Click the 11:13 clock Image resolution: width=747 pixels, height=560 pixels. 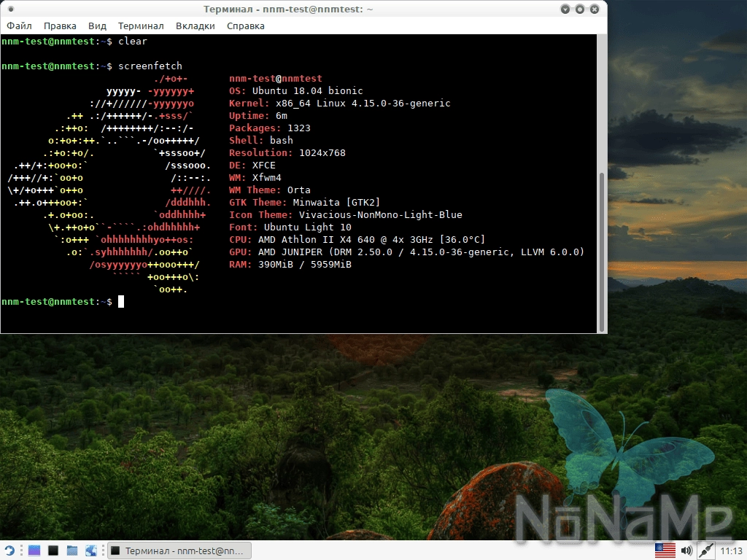(731, 551)
